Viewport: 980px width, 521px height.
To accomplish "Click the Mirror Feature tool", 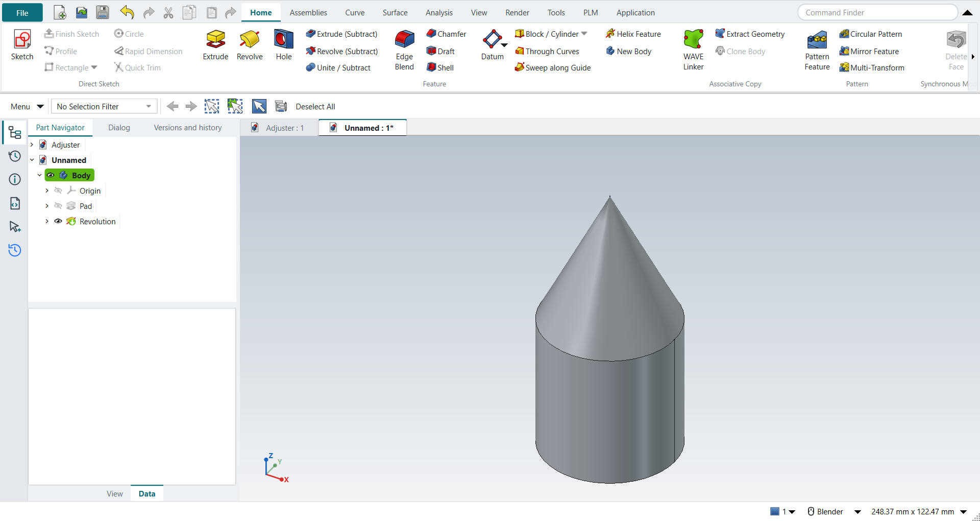I will point(869,51).
